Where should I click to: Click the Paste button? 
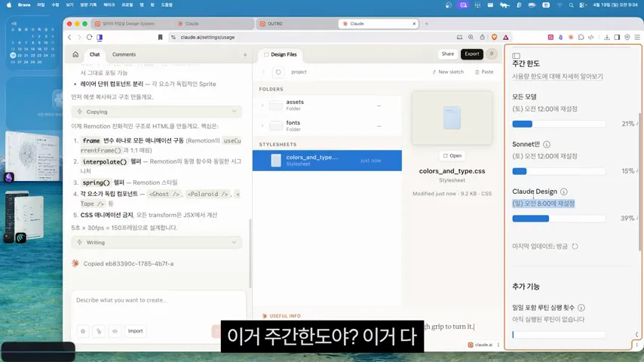pyautogui.click(x=484, y=72)
